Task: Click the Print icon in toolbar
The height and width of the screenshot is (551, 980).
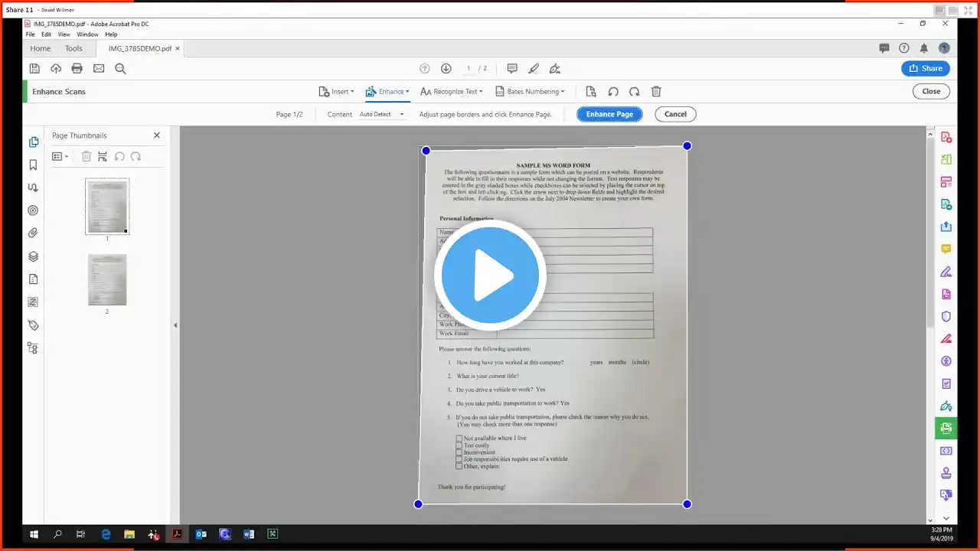Action: coord(77,68)
